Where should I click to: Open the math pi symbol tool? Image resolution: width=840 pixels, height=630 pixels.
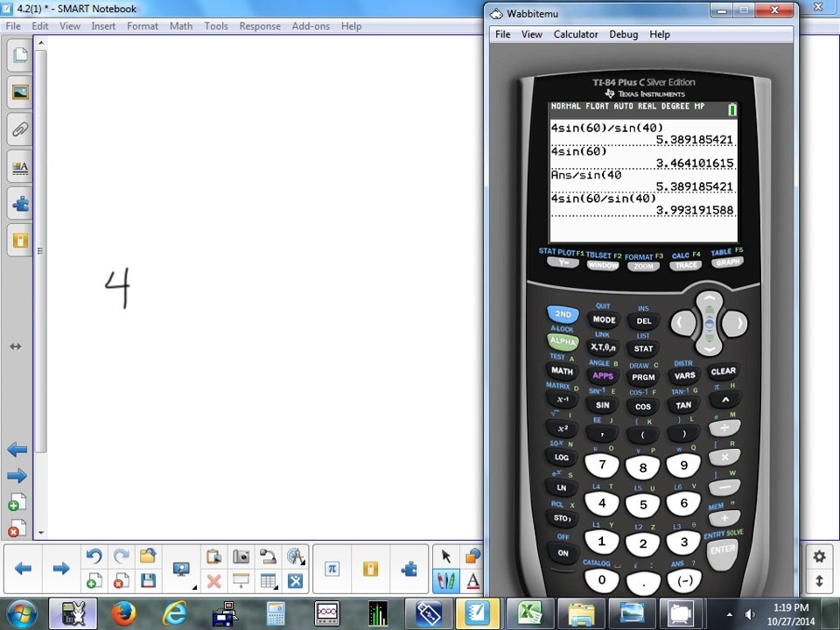click(x=332, y=569)
